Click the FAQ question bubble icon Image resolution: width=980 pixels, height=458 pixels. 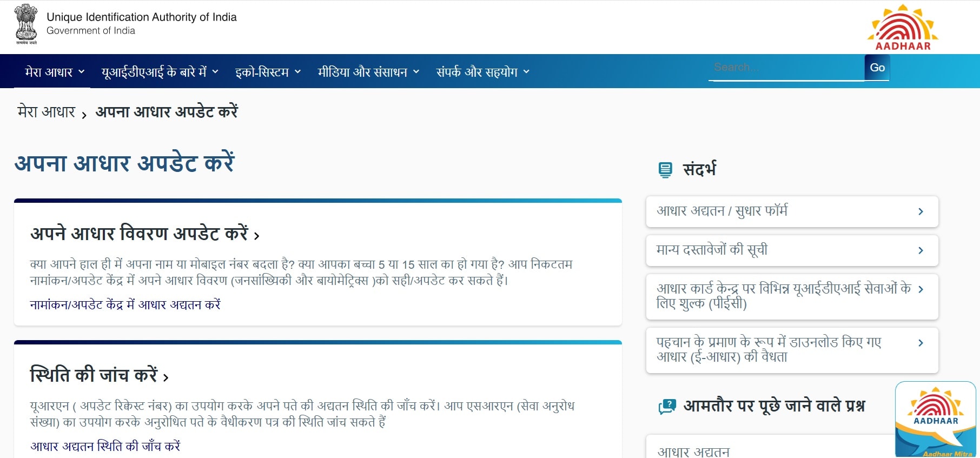[667, 406]
